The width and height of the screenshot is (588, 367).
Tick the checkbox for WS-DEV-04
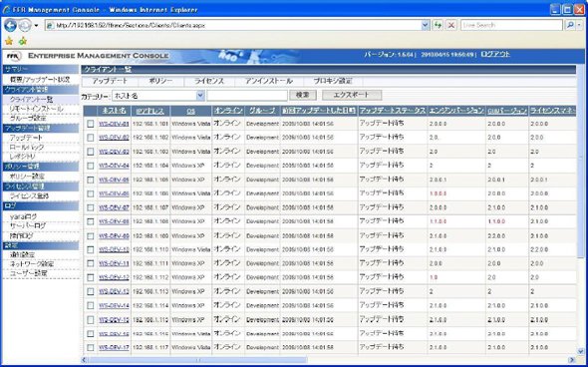pos(91,166)
